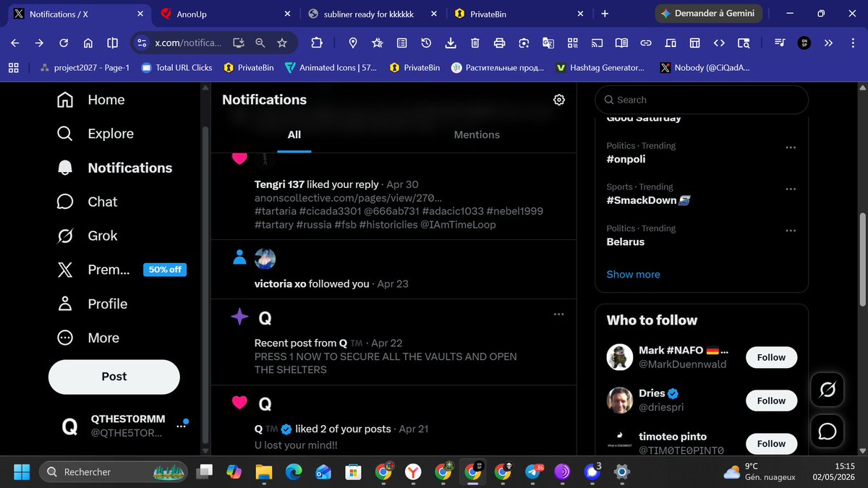Reload the page with browser refresh icon
The width and height of the screenshot is (868, 488).
(x=64, y=43)
